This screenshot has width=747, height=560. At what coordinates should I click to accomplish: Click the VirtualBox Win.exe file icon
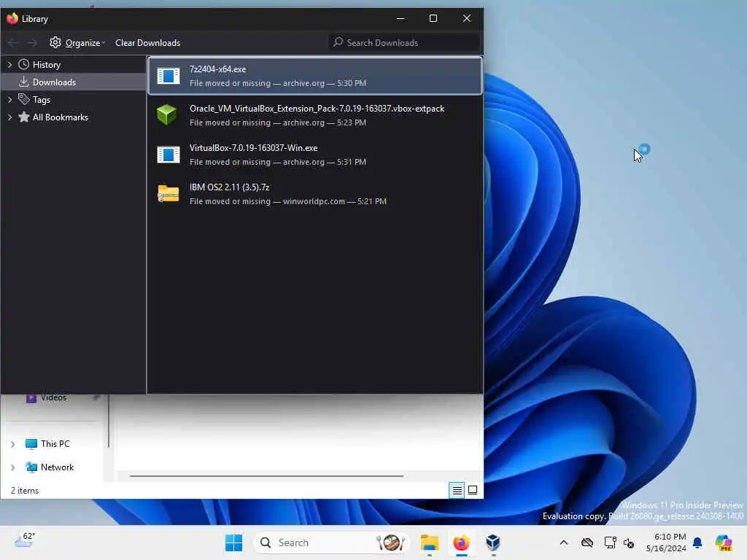(x=169, y=155)
